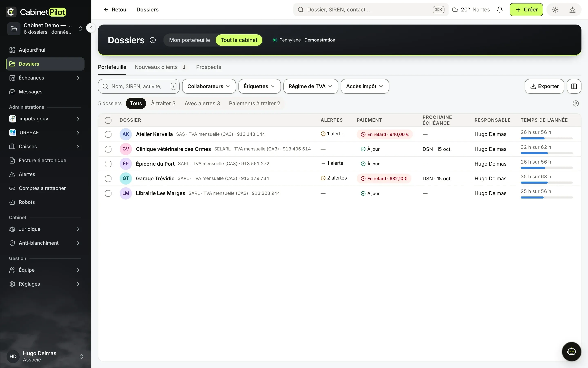Viewport: 588px width, 368px height.
Task: Collapse the sidebar with the arrow handle
Action: click(91, 28)
